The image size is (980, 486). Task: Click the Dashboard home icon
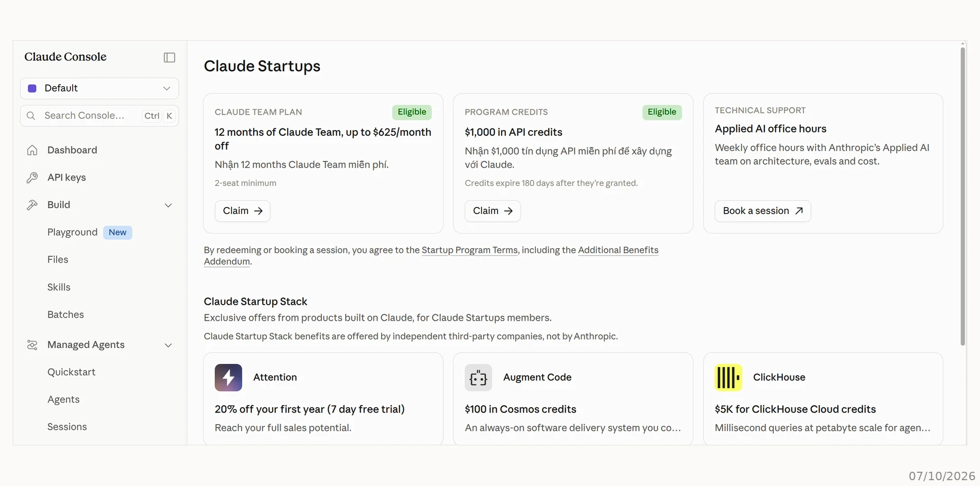[32, 150]
